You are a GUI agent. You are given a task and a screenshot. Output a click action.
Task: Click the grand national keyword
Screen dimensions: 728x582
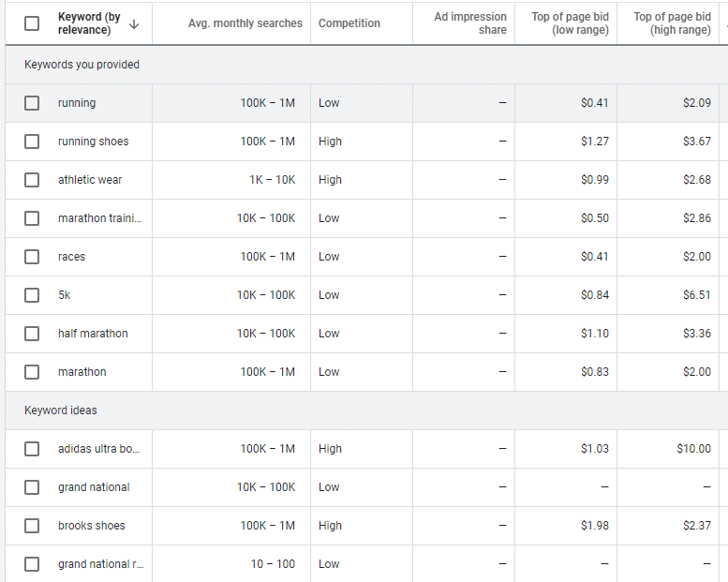pyautogui.click(x=94, y=487)
